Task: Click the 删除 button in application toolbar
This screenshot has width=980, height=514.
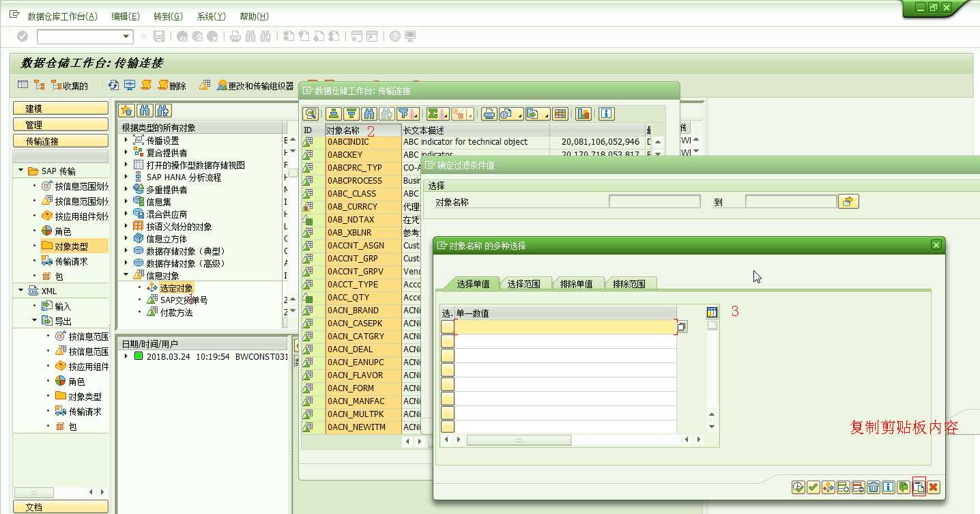Action: pyautogui.click(x=171, y=85)
